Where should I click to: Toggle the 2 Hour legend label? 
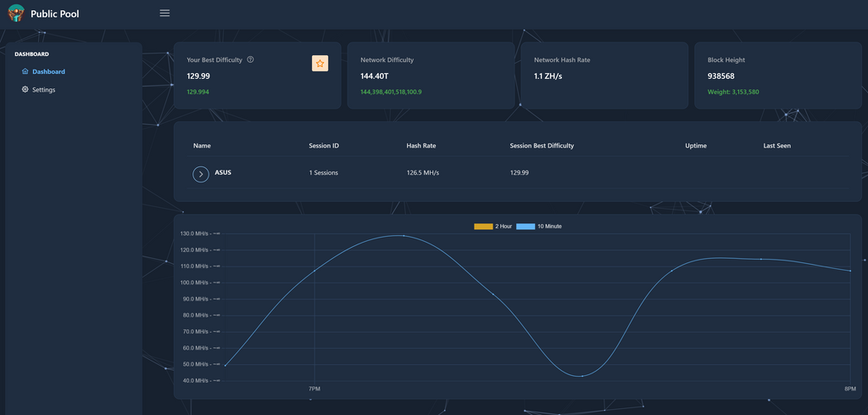504,227
